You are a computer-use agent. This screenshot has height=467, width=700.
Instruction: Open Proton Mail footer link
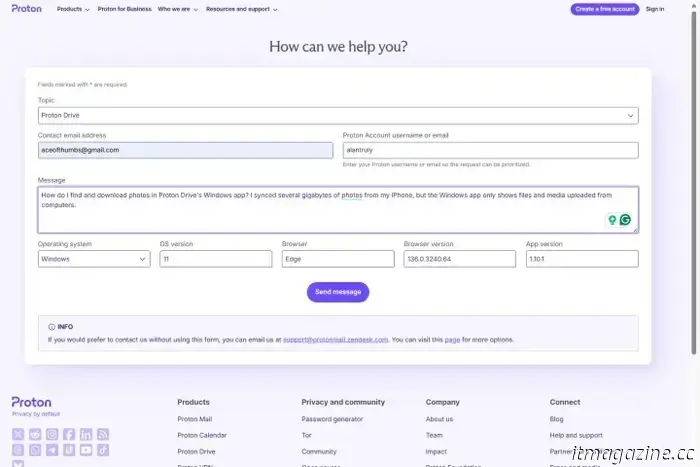[195, 419]
